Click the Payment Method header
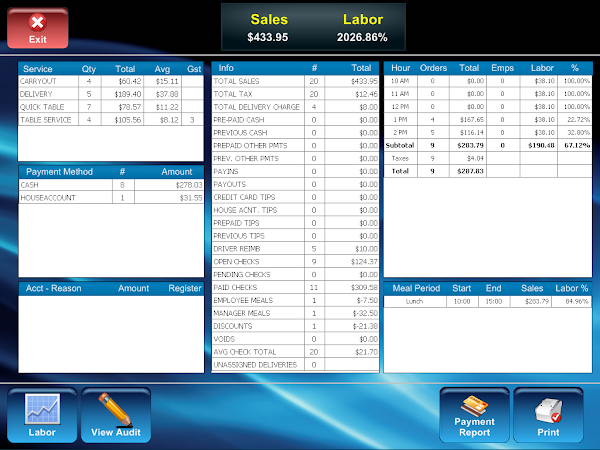The image size is (600, 450). coord(59,172)
